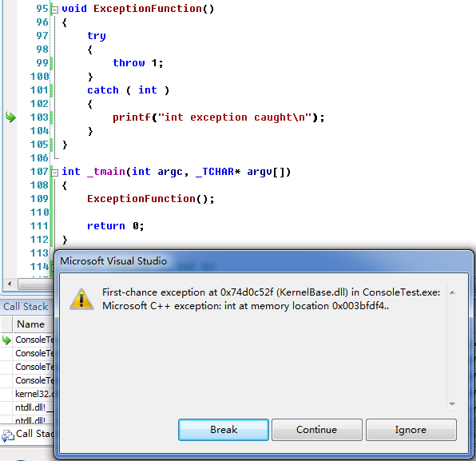Collapse the _tmain function code block

coord(54,173)
